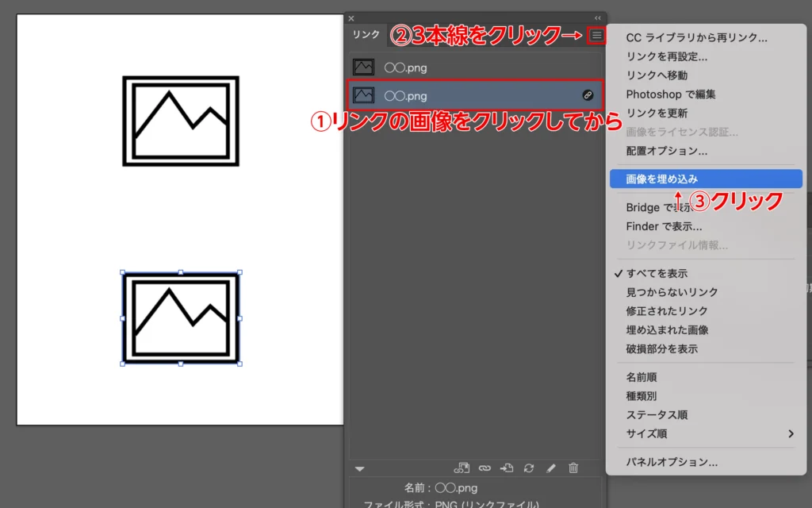Screen dimensions: 812x508
Task: Select 埋め込まれた画像 filter option
Action: [667, 329]
